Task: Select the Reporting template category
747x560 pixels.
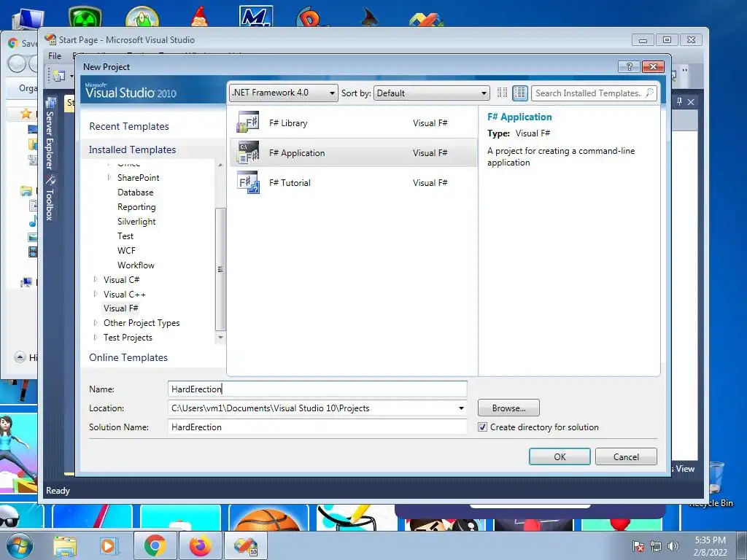Action: click(136, 207)
